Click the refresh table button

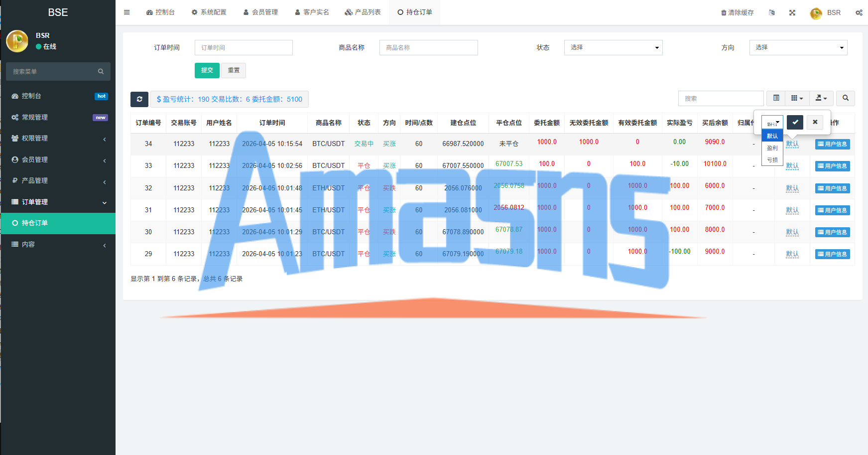(x=139, y=99)
